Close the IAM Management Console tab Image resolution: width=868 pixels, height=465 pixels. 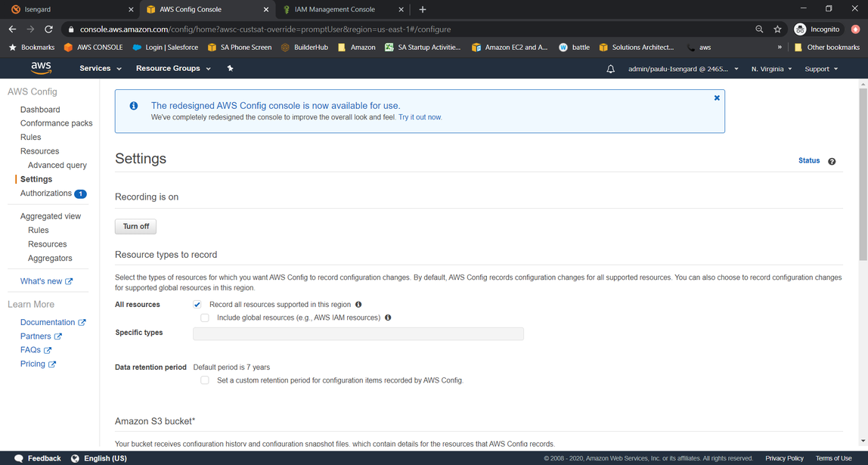[401, 9]
